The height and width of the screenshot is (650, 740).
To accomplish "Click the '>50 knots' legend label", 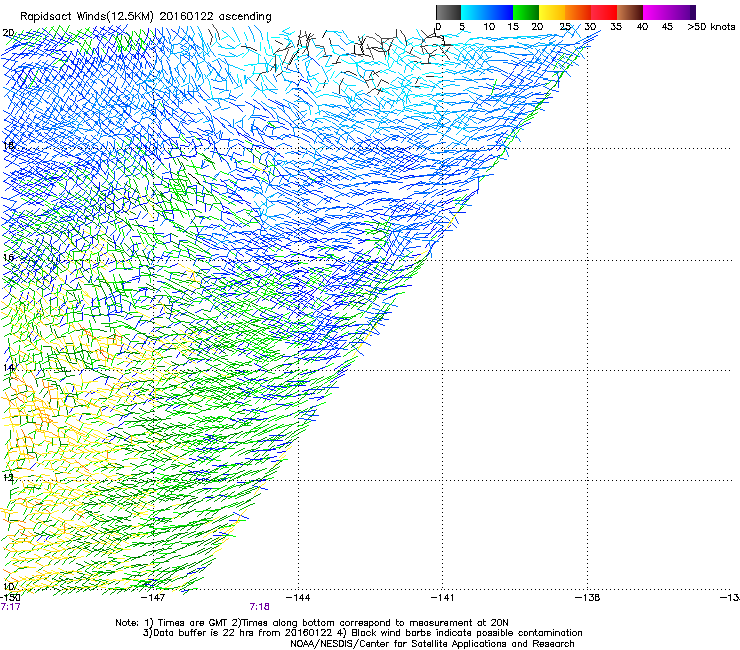I will tap(711, 27).
